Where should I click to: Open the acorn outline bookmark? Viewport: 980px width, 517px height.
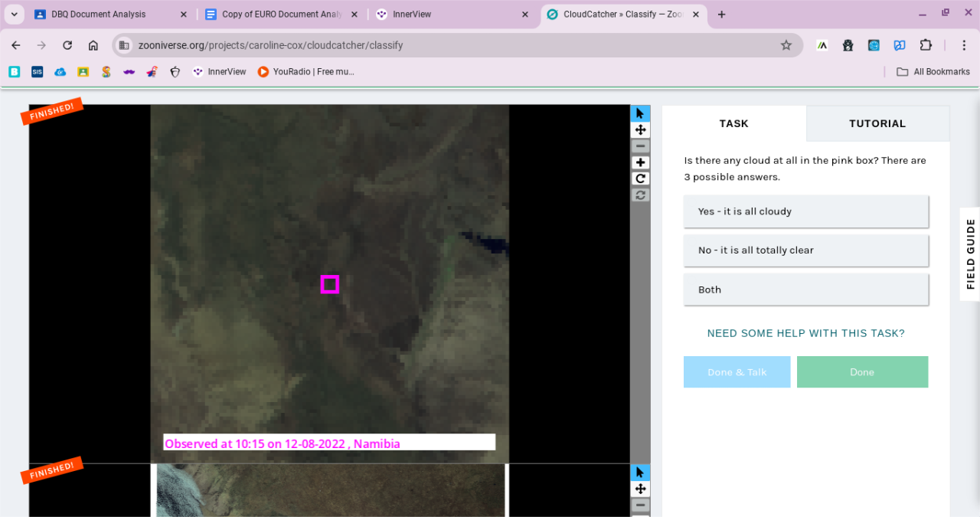[175, 71]
